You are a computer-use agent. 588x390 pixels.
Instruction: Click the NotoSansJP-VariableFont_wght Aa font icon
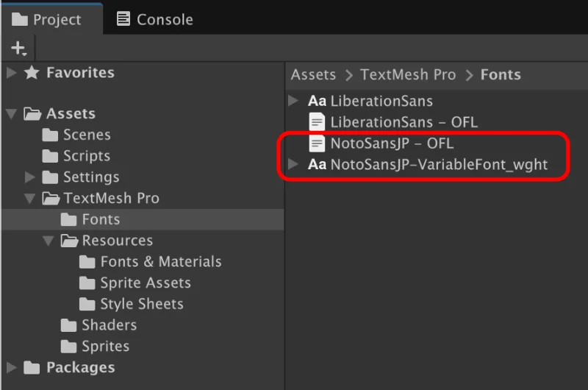click(317, 164)
